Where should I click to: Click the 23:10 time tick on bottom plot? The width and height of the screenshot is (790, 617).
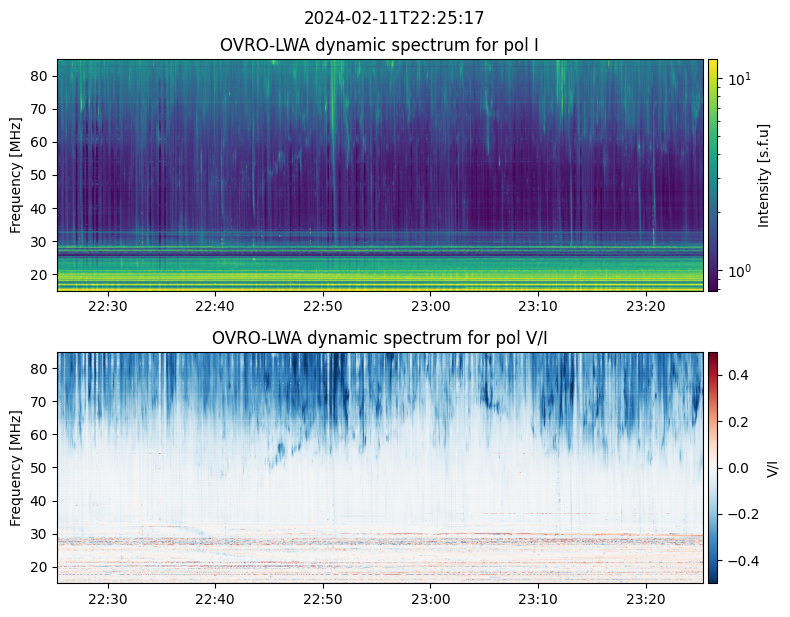(x=538, y=599)
